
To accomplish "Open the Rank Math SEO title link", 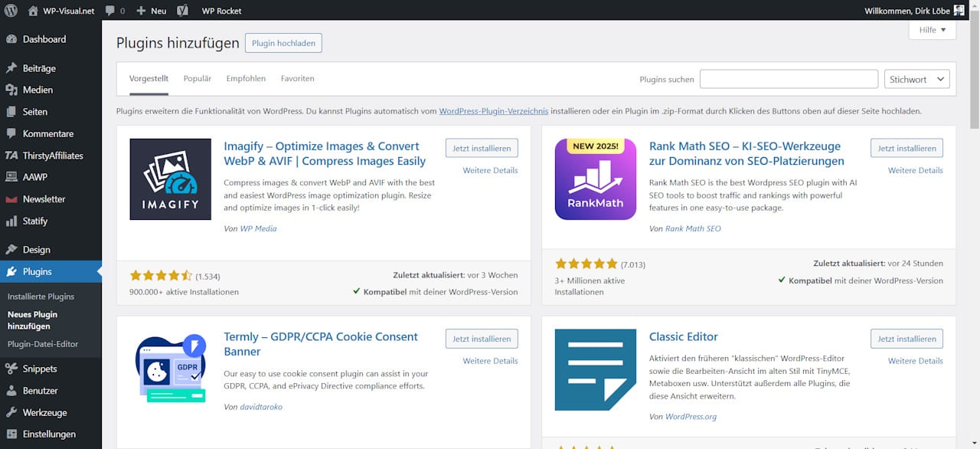I will [746, 153].
